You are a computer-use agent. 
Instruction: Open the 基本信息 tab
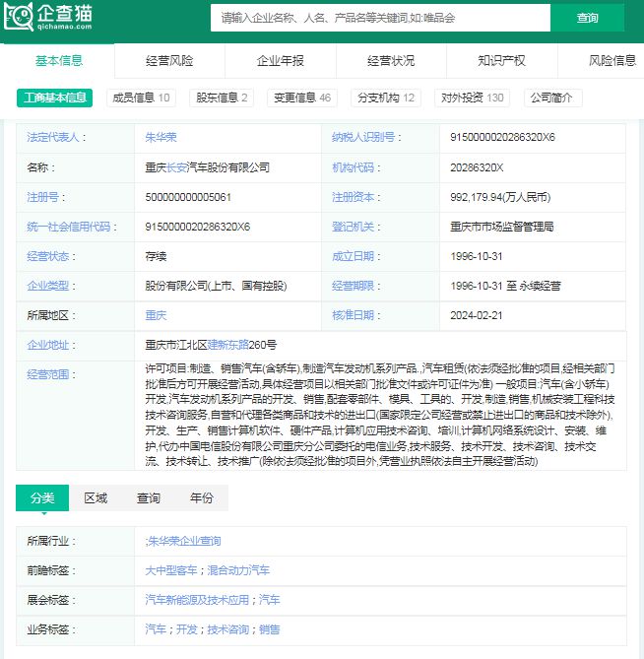59,61
